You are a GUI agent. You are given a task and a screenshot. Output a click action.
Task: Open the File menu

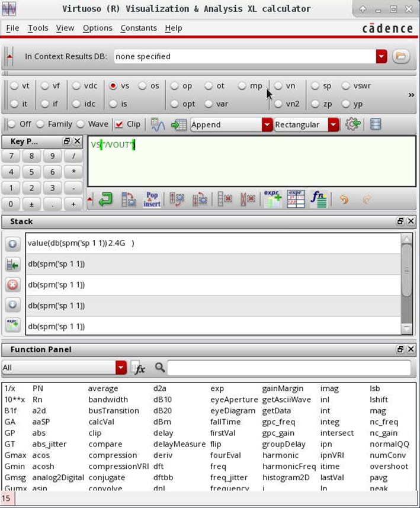tap(12, 28)
